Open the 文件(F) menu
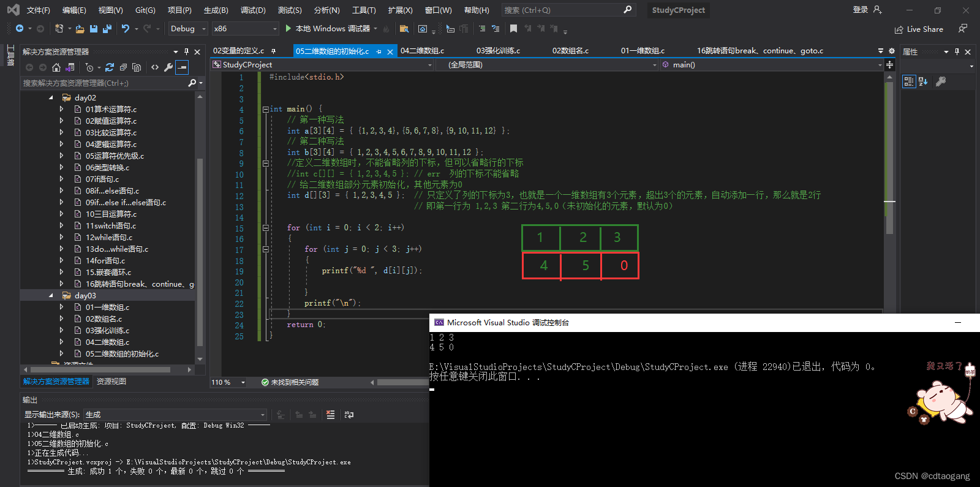980x487 pixels. (x=38, y=10)
